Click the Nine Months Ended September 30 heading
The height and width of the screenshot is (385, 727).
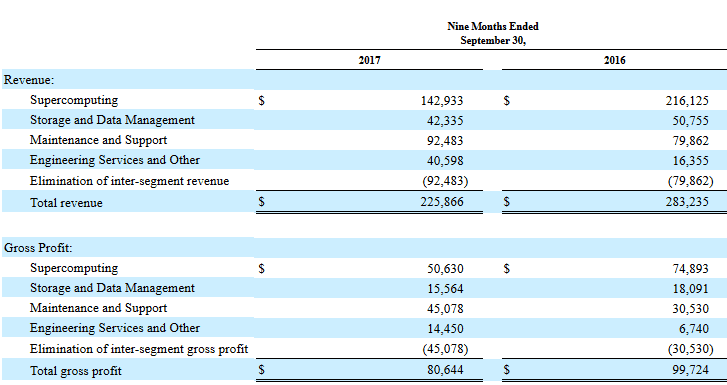493,33
